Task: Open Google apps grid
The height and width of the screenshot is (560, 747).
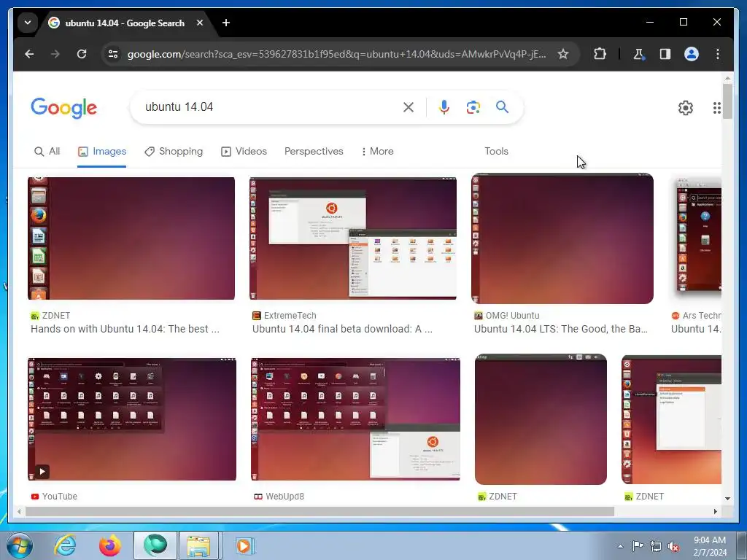Action: pyautogui.click(x=716, y=108)
